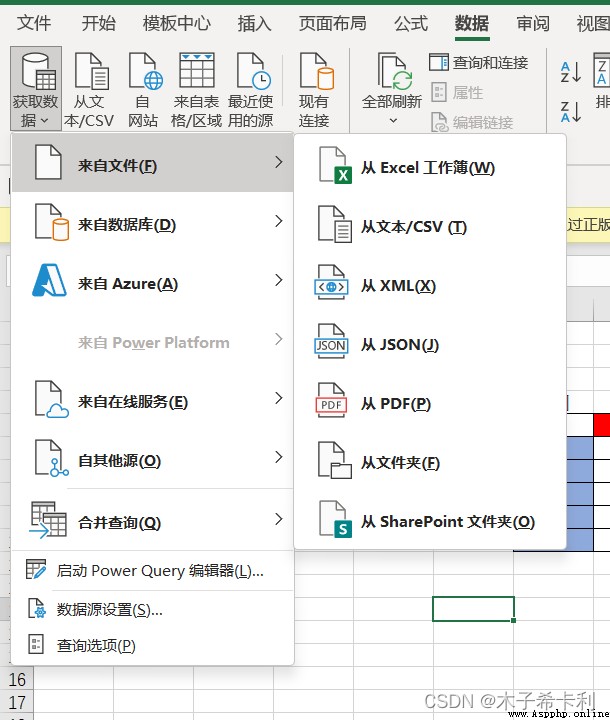This screenshot has width=610, height=720.
Task: Click the 自网站 ribbon icon
Action: [143, 90]
